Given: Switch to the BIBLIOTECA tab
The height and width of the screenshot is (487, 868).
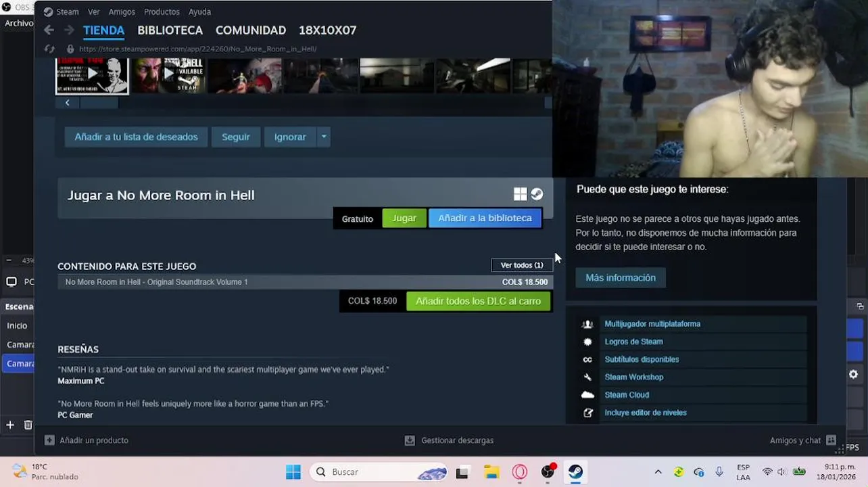Looking at the screenshot, I should coord(170,30).
